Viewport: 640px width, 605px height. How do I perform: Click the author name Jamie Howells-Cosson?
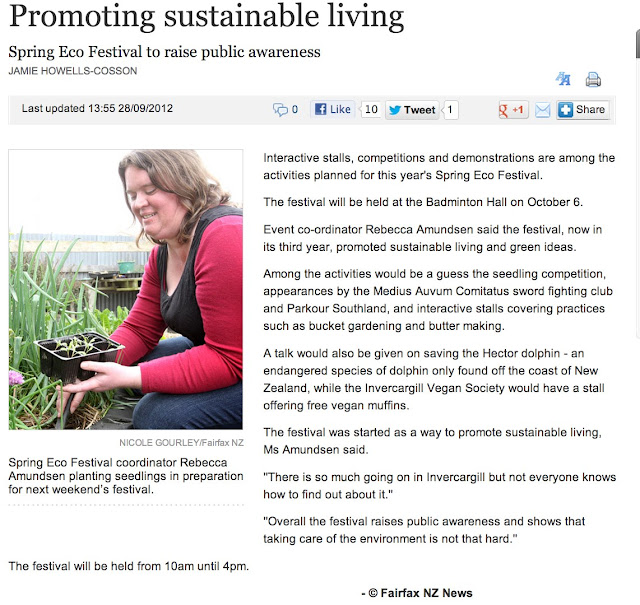(73, 71)
